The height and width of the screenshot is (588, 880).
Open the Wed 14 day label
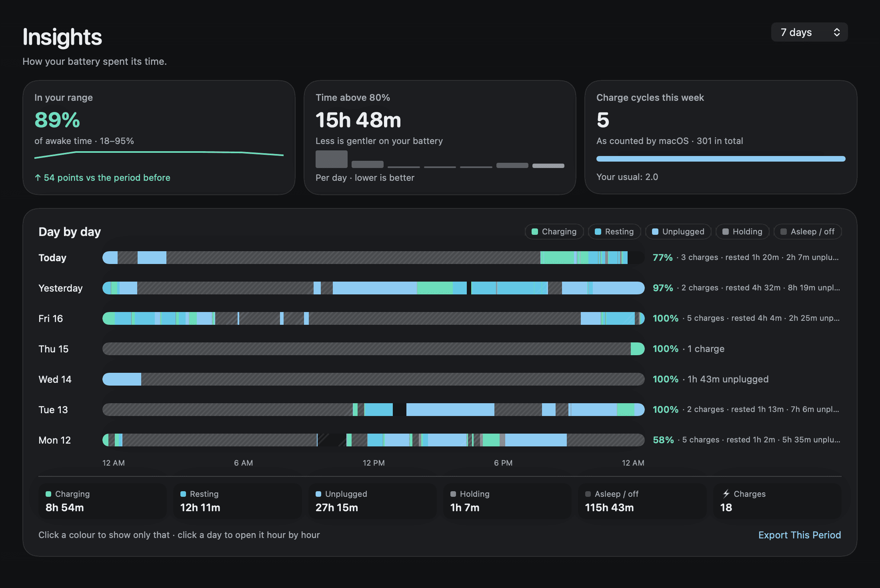pos(55,379)
